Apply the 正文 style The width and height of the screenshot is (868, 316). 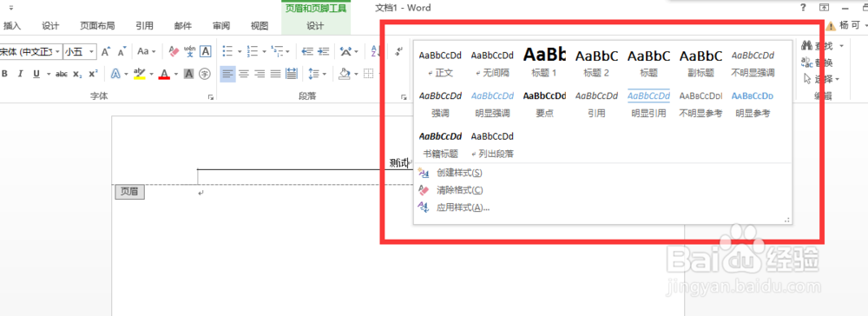coord(440,63)
